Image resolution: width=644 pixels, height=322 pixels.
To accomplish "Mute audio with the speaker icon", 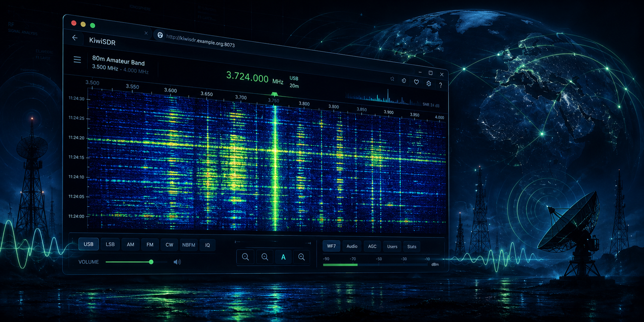I will (x=177, y=262).
